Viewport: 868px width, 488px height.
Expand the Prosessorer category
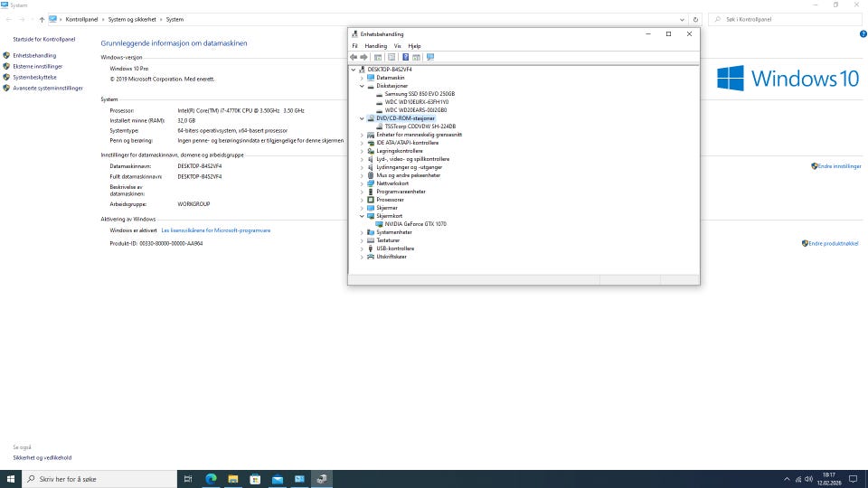click(362, 200)
